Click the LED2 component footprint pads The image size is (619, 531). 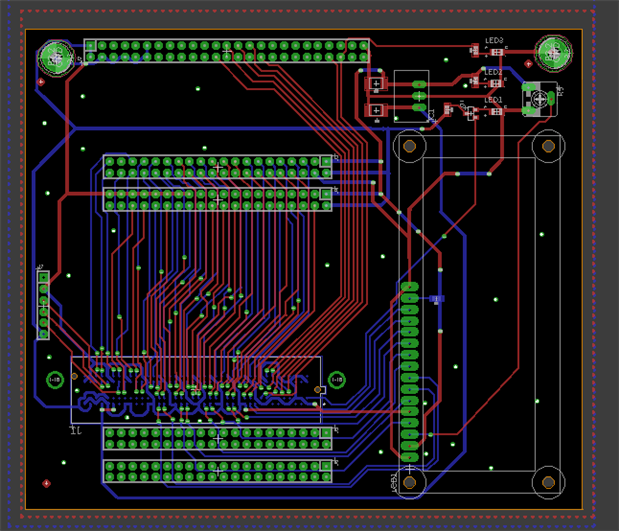click(x=495, y=83)
